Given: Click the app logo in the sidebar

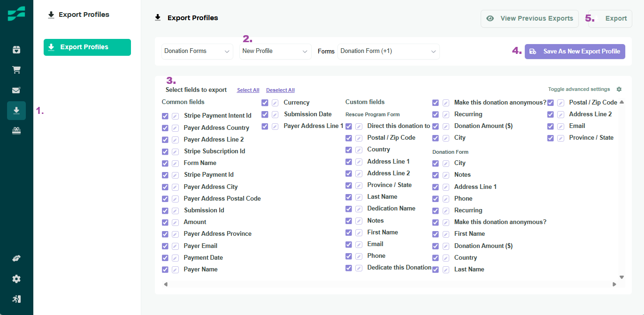Looking at the screenshot, I should (16, 14).
